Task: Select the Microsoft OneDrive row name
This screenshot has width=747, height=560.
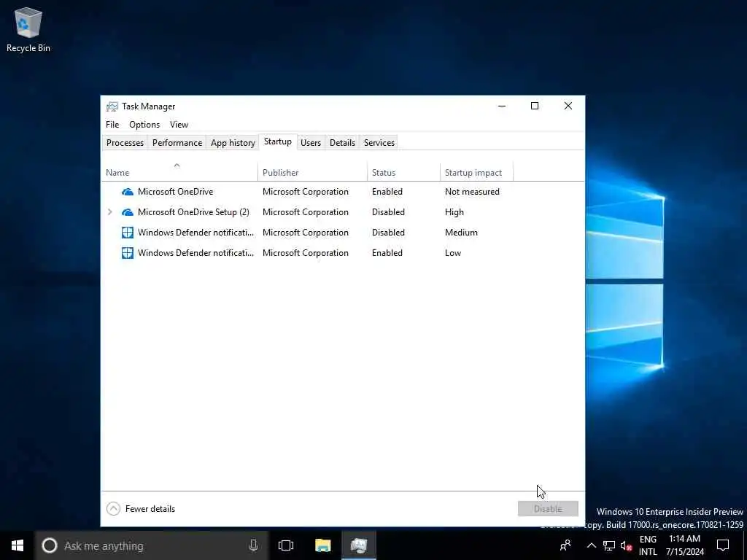Action: click(x=175, y=192)
